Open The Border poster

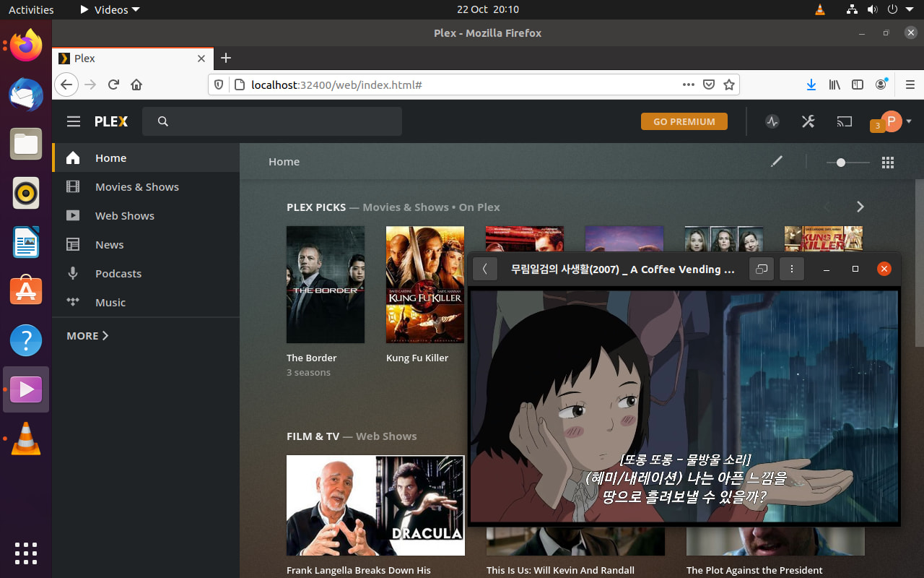[x=326, y=285]
